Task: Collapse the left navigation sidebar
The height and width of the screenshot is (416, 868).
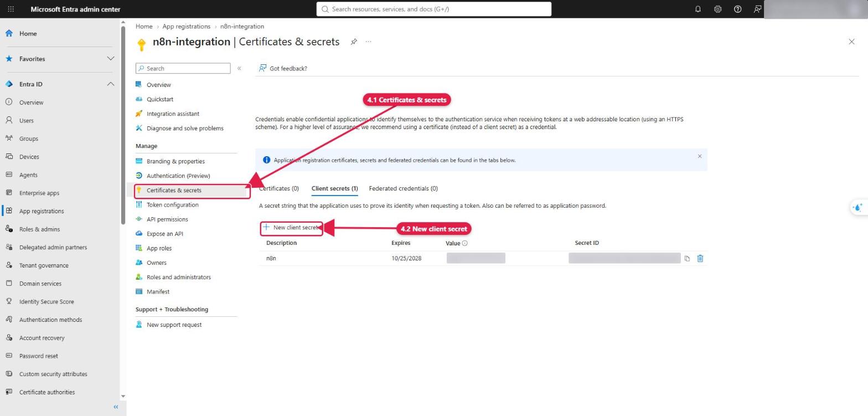Action: (116, 407)
